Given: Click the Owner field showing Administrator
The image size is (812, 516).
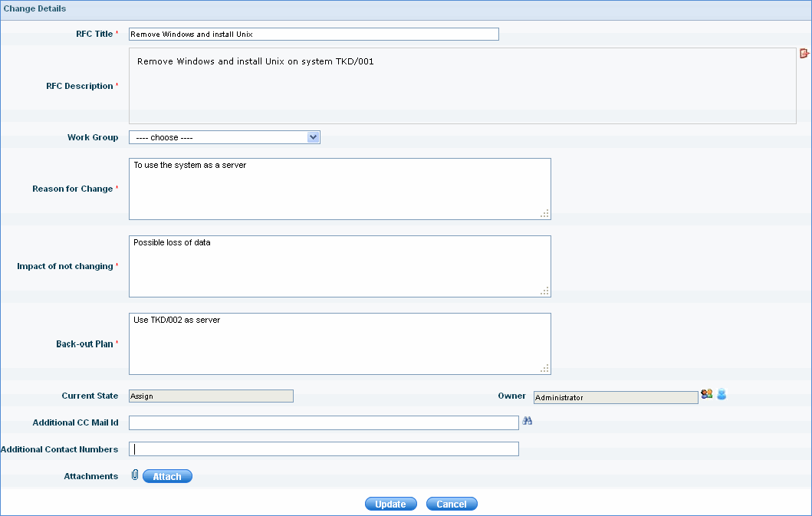Looking at the screenshot, I should [613, 396].
